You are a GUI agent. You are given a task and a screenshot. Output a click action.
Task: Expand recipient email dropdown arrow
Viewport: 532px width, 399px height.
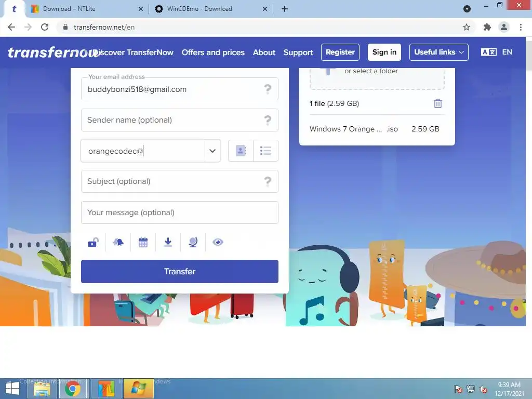pos(212,151)
